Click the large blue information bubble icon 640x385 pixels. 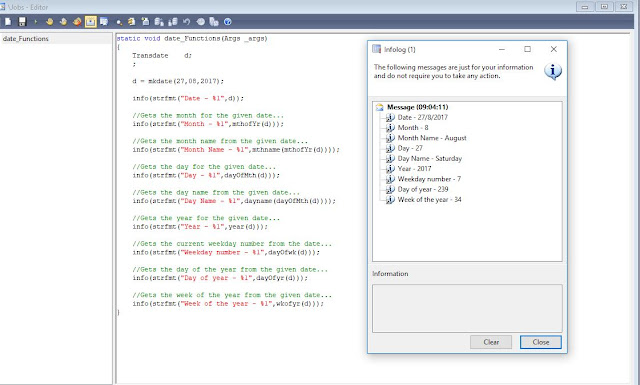coord(553,71)
